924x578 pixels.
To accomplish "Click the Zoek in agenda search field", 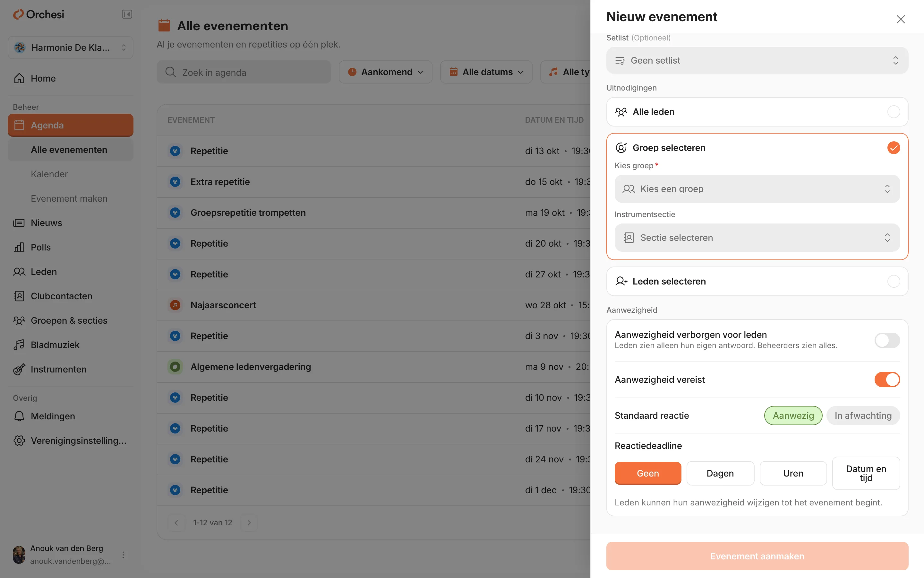I will [x=244, y=72].
